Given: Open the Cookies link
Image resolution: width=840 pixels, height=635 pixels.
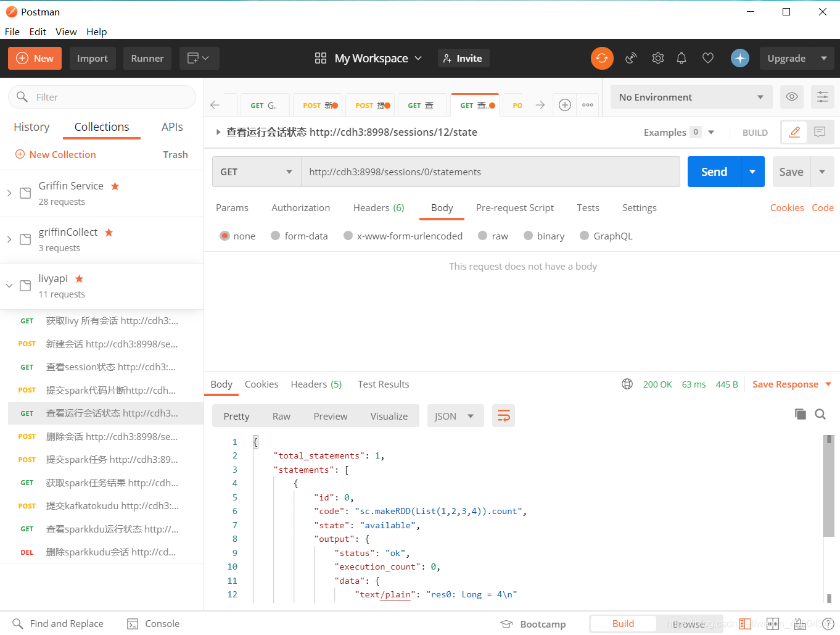Looking at the screenshot, I should pos(787,207).
